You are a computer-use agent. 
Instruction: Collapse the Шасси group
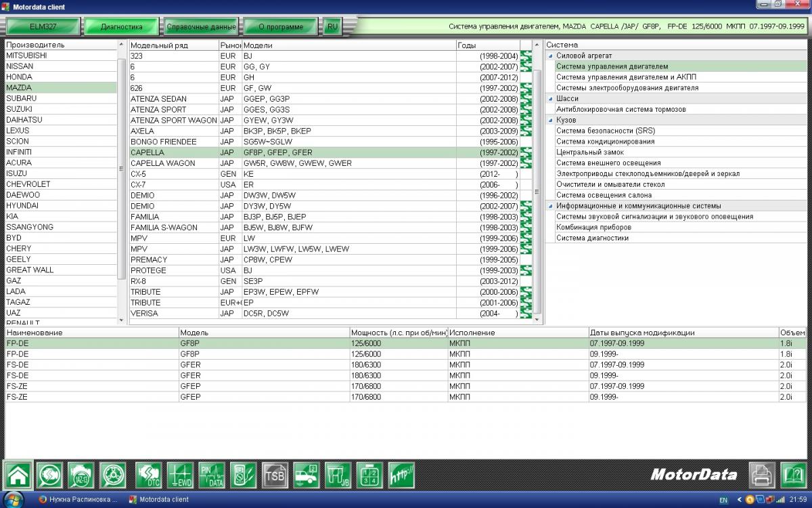point(550,99)
